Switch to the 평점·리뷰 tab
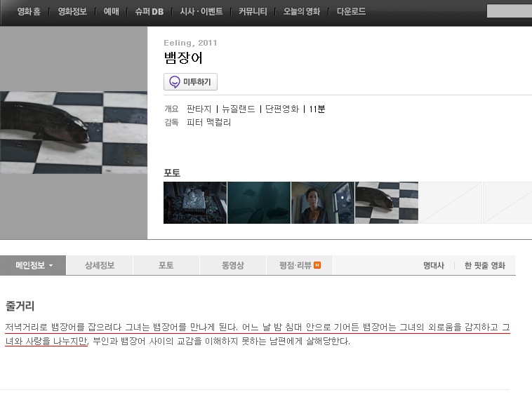532x397 pixels. (x=300, y=265)
